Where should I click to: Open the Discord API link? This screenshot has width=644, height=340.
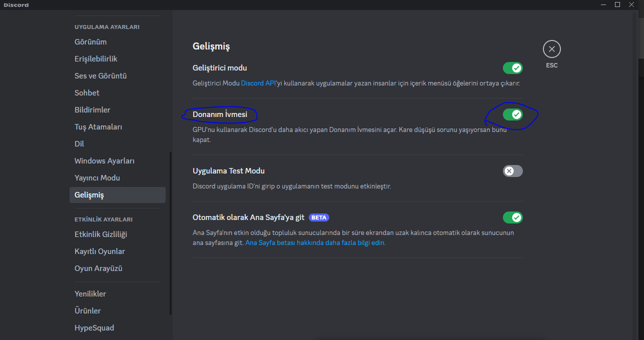[x=258, y=83]
